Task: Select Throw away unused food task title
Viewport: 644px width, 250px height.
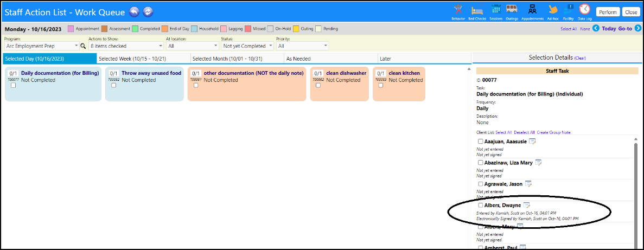Action: (151, 73)
